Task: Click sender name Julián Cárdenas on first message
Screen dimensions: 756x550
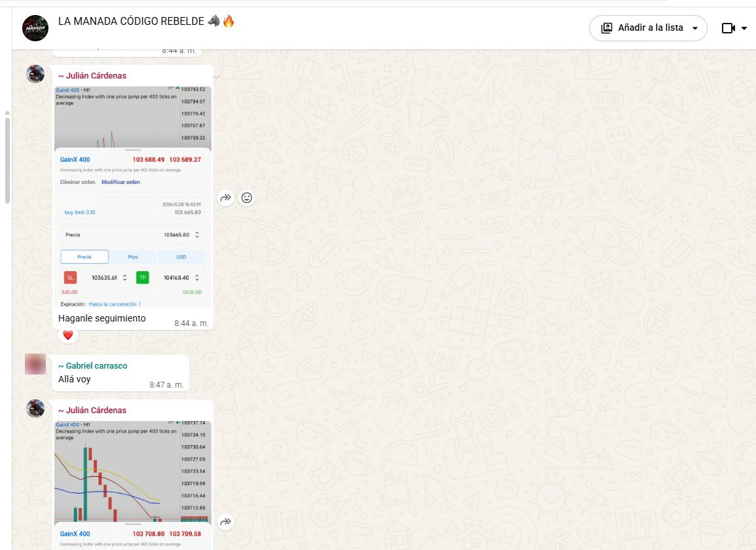Action: pyautogui.click(x=92, y=76)
